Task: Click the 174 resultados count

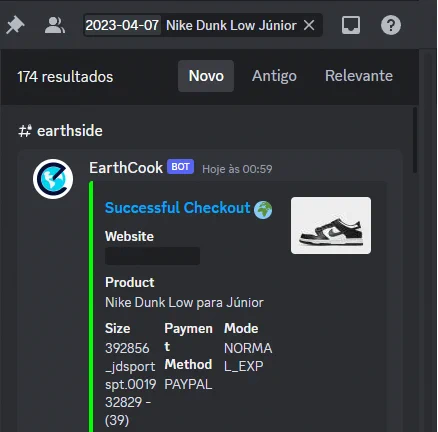Action: point(65,77)
